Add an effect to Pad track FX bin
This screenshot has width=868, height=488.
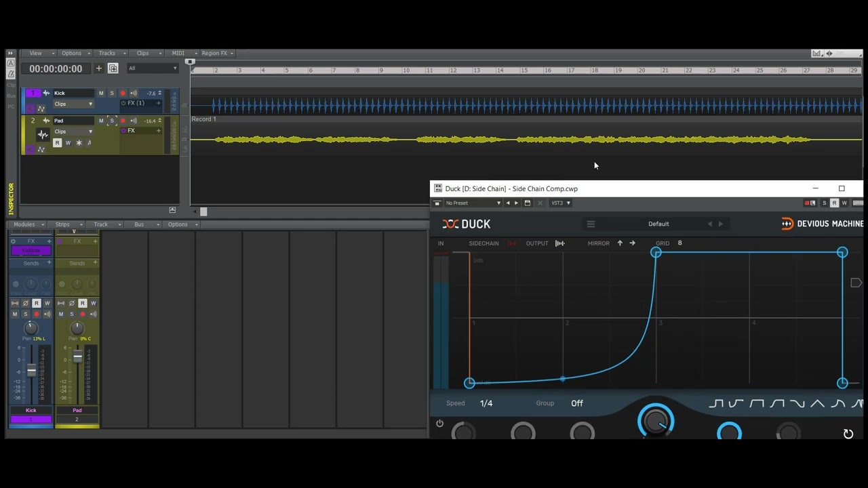[159, 131]
